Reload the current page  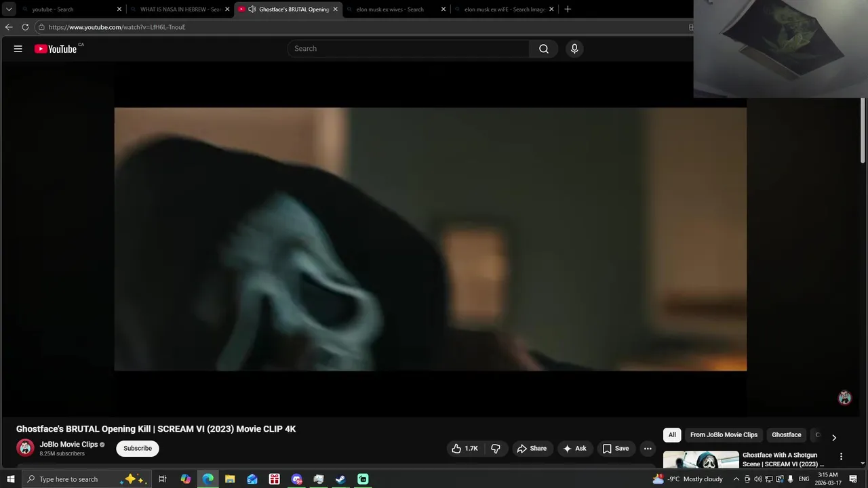click(25, 27)
